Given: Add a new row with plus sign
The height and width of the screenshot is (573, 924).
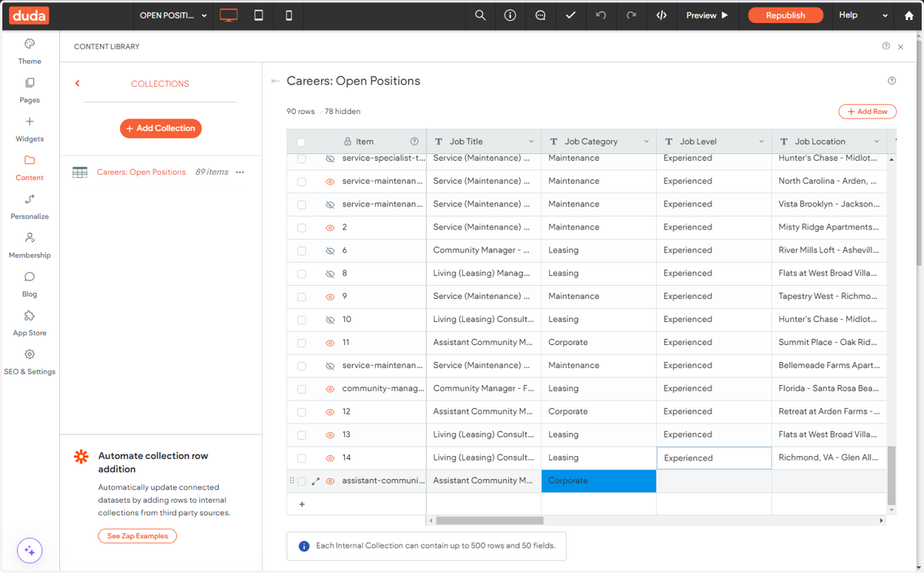Looking at the screenshot, I should (x=302, y=504).
